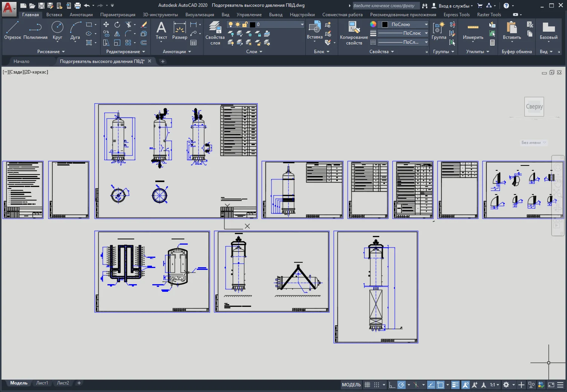The height and width of the screenshot is (392, 567).
Task: Select the Fillet tool
Action: click(129, 34)
